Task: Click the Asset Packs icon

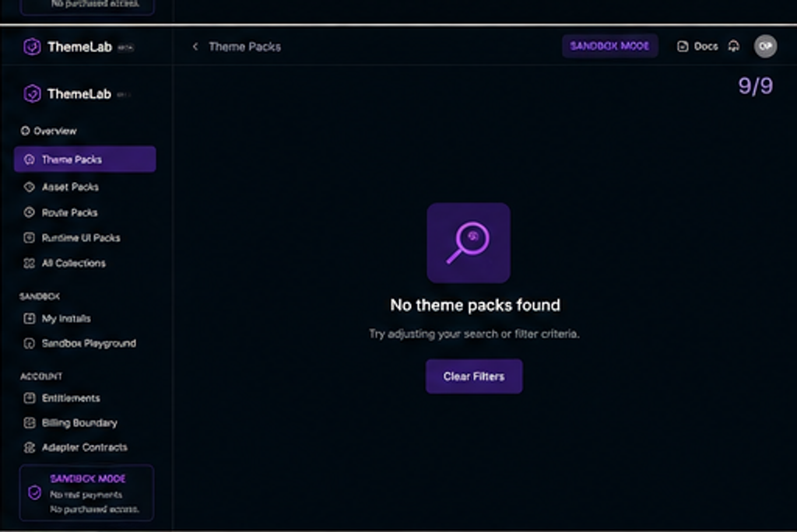Action: (x=30, y=187)
